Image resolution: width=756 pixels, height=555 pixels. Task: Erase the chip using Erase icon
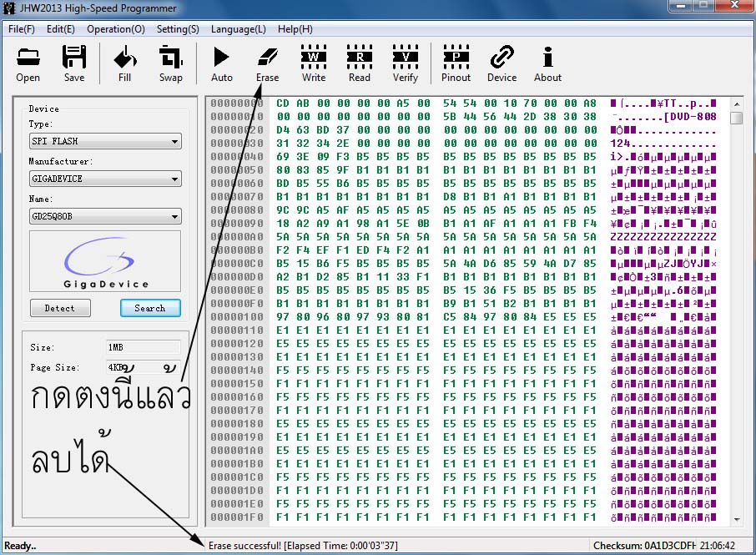click(268, 63)
